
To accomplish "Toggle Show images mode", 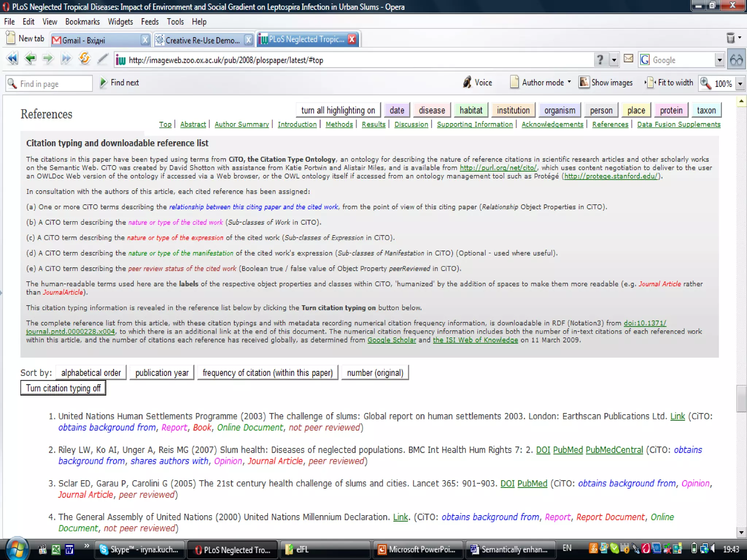I will coord(606,83).
